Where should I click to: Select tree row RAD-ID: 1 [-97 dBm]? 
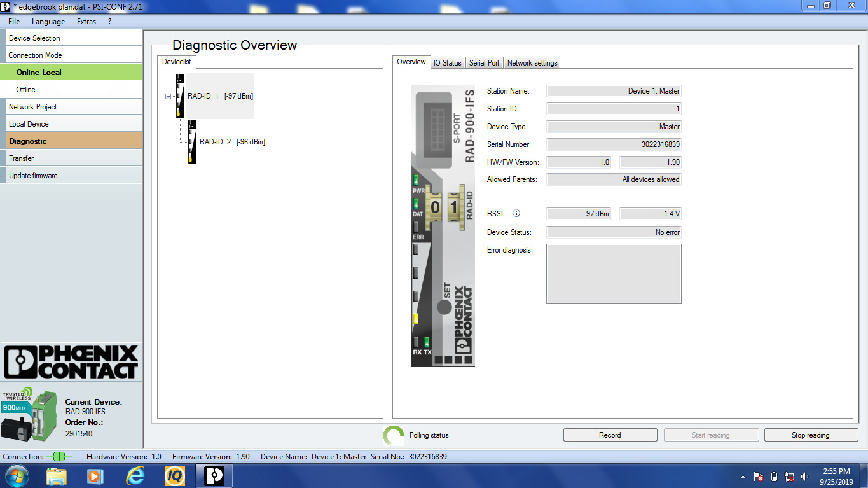tap(220, 96)
